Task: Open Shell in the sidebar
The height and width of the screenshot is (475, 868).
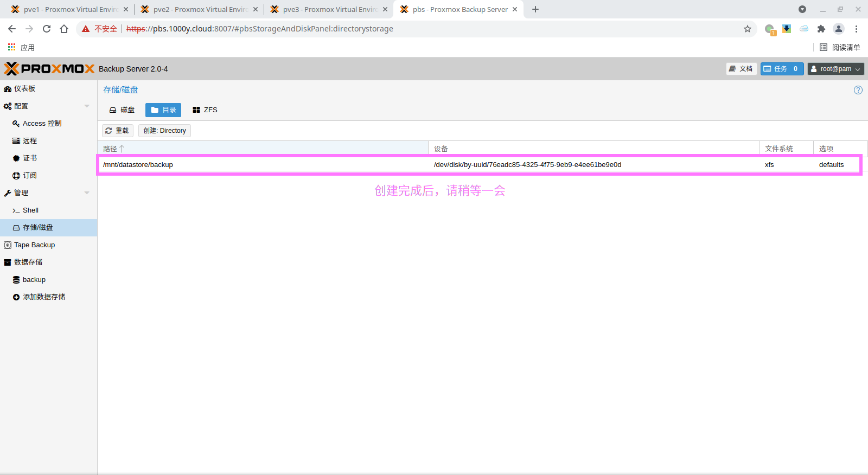Action: (x=30, y=210)
